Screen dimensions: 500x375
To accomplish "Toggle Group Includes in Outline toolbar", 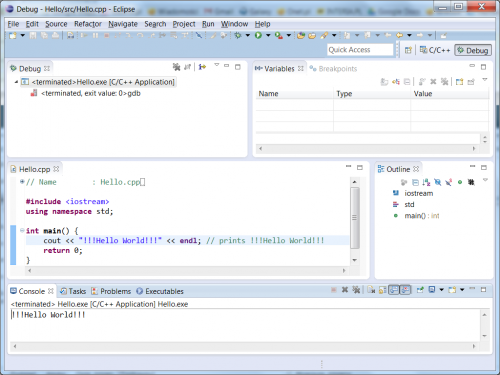I will 404,182.
